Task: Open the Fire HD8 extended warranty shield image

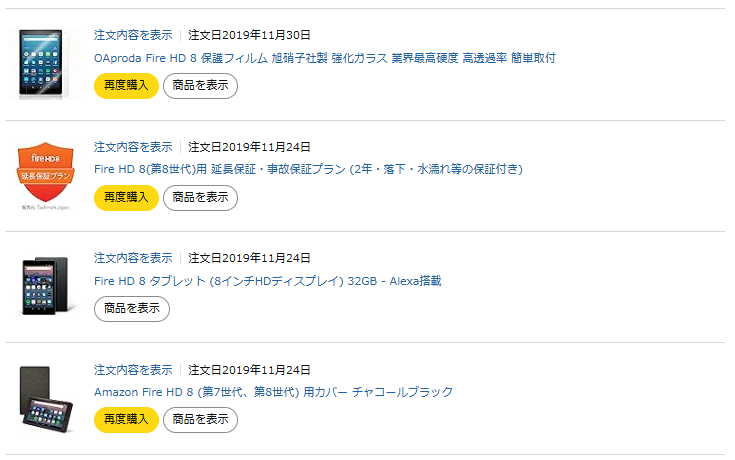Action: pos(45,176)
